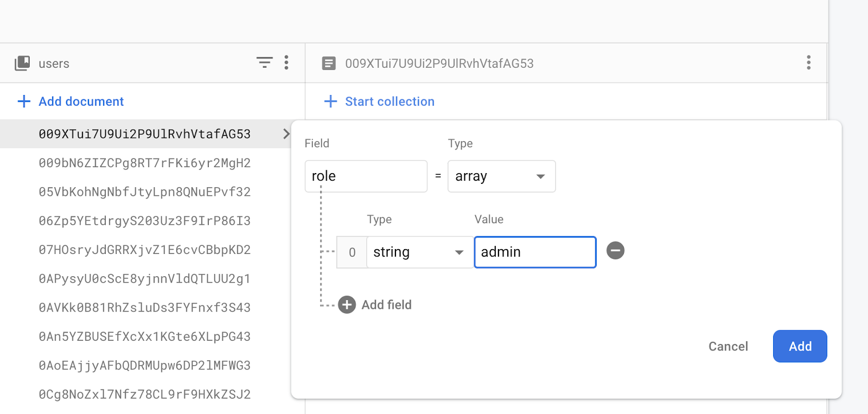This screenshot has height=414, width=868.
Task: Click the users collection icon
Action: (x=22, y=63)
